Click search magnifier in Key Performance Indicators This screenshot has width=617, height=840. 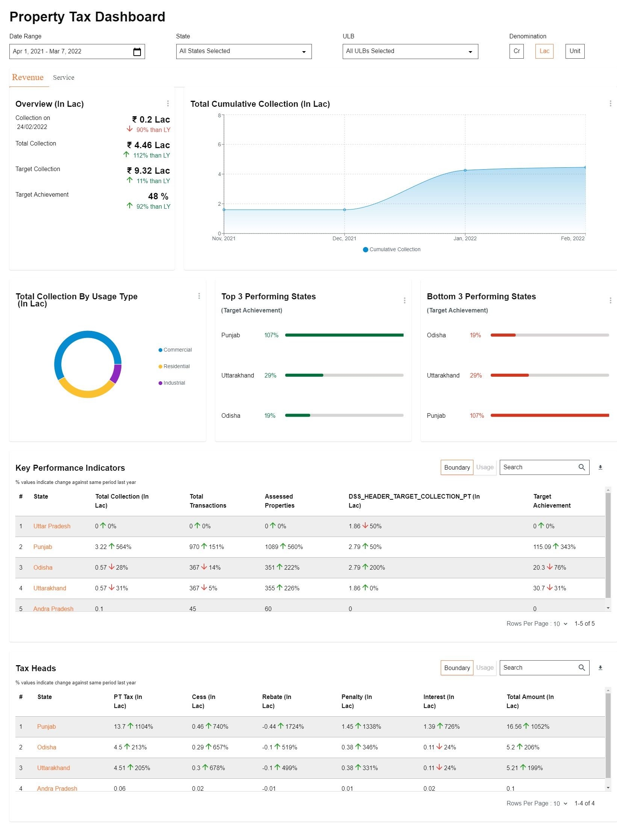pyautogui.click(x=581, y=467)
